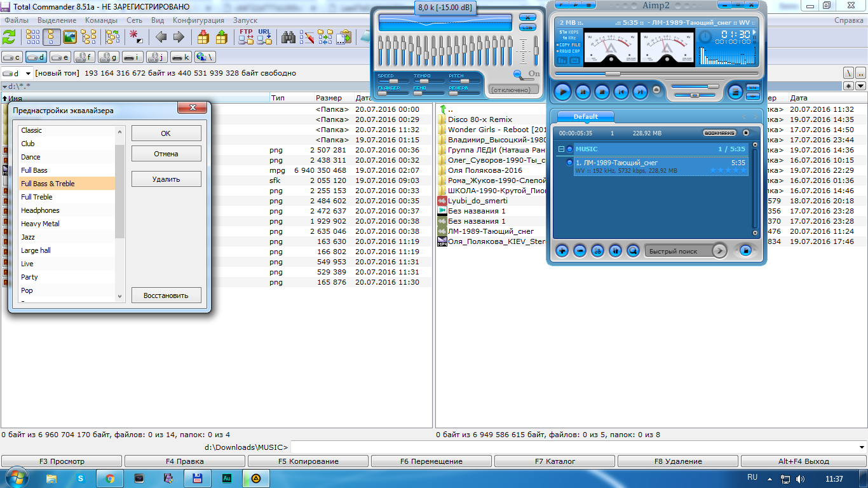868x488 pixels.
Task: Click the equalizer LIB presets button
Action: pos(527,27)
